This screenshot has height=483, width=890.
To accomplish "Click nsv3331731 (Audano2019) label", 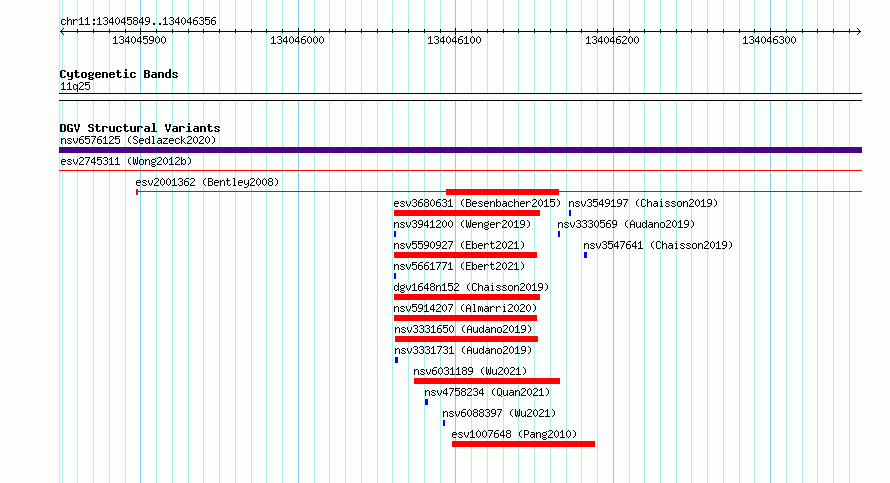I will (463, 350).
